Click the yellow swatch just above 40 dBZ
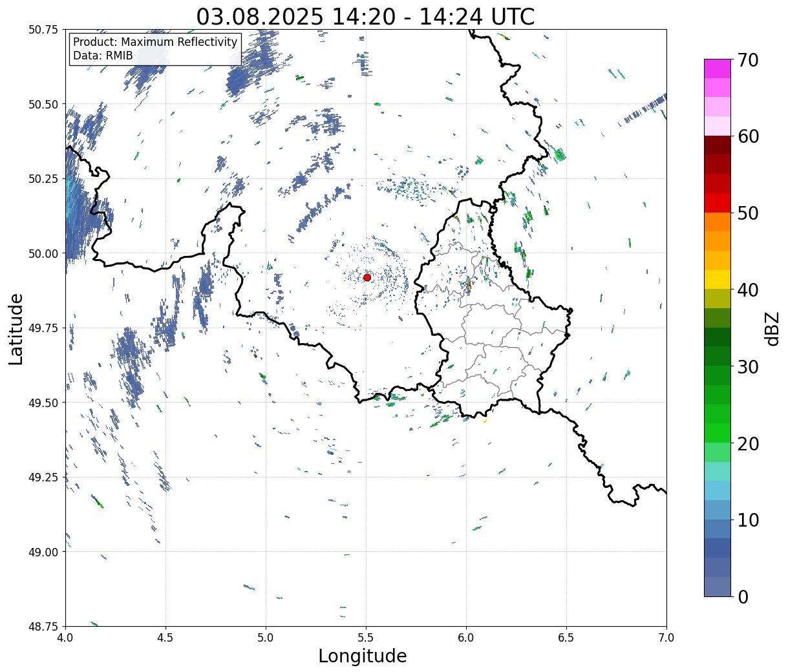Screen dimensions: 788x672 pos(718,279)
